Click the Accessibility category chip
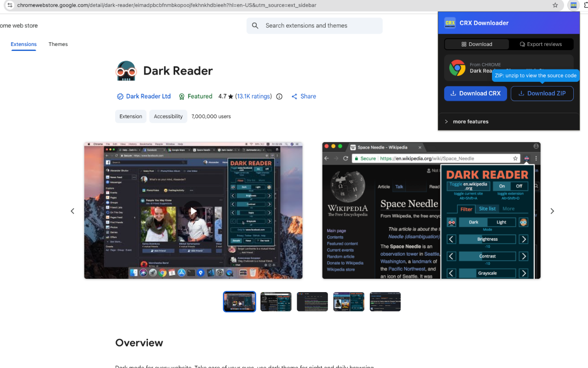The width and height of the screenshot is (588, 368). click(168, 116)
